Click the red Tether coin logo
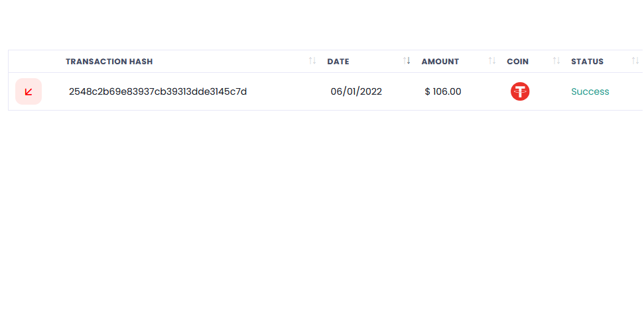The height and width of the screenshot is (316, 644). 520,91
